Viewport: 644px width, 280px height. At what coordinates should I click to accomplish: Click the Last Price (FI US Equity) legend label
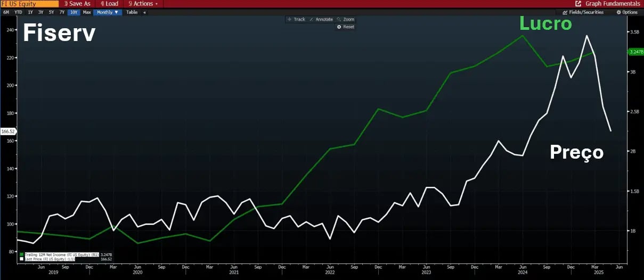49,259
